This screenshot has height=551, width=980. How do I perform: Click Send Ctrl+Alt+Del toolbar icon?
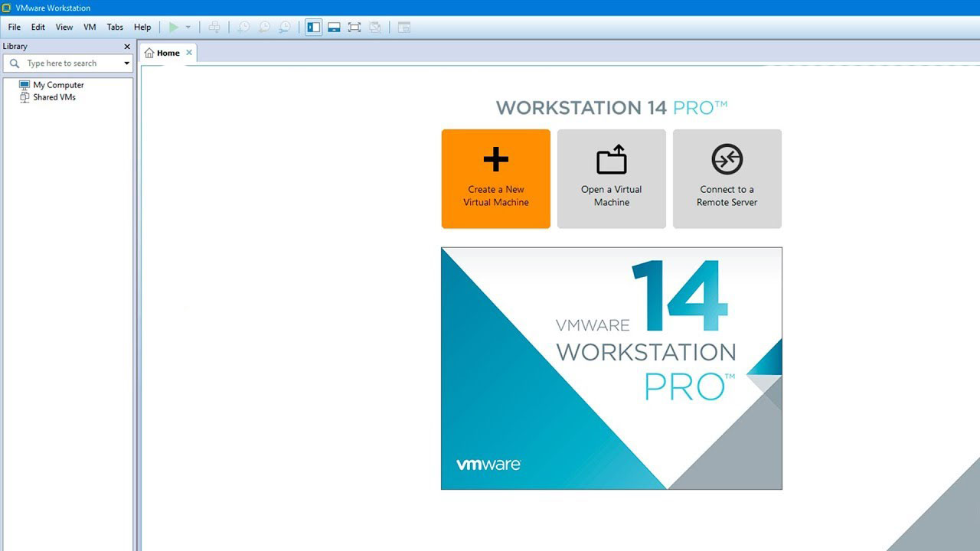(x=214, y=27)
